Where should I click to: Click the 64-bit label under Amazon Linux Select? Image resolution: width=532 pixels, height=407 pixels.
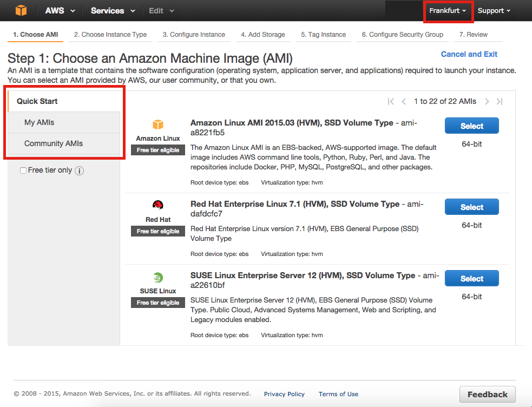pyautogui.click(x=471, y=144)
